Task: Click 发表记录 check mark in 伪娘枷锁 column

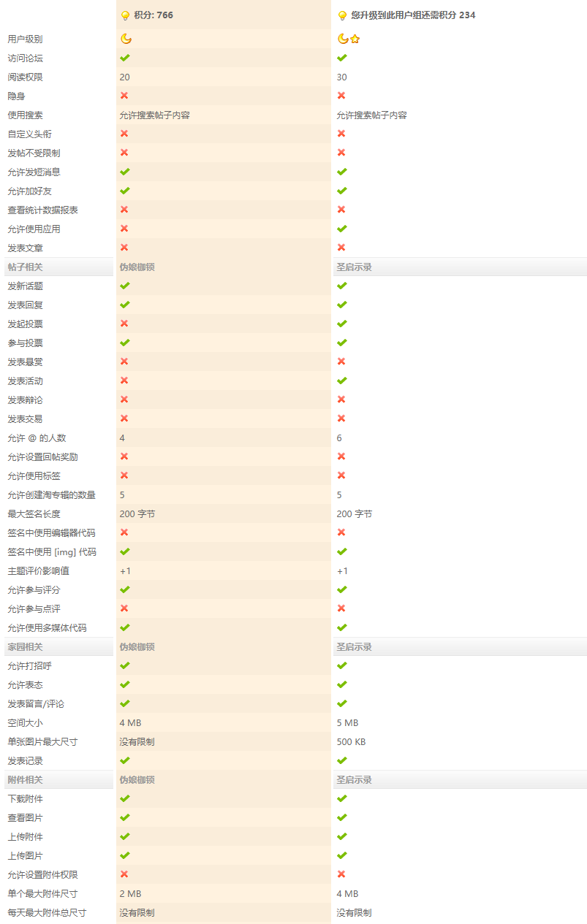Action: (x=125, y=760)
